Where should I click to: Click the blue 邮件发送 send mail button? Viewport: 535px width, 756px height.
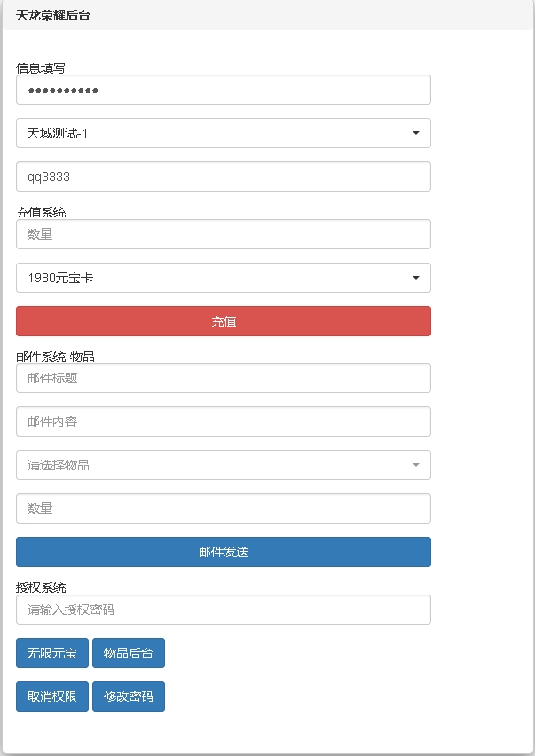coord(222,551)
